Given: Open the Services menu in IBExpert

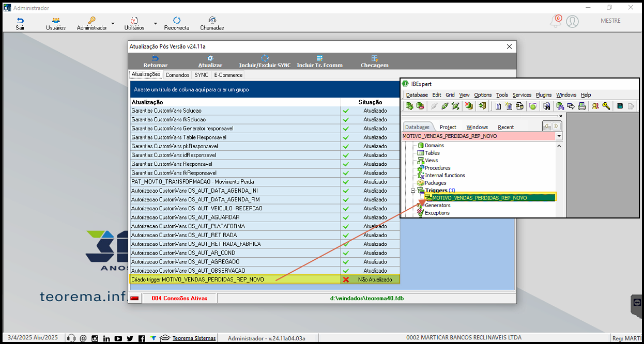Looking at the screenshot, I should [522, 95].
